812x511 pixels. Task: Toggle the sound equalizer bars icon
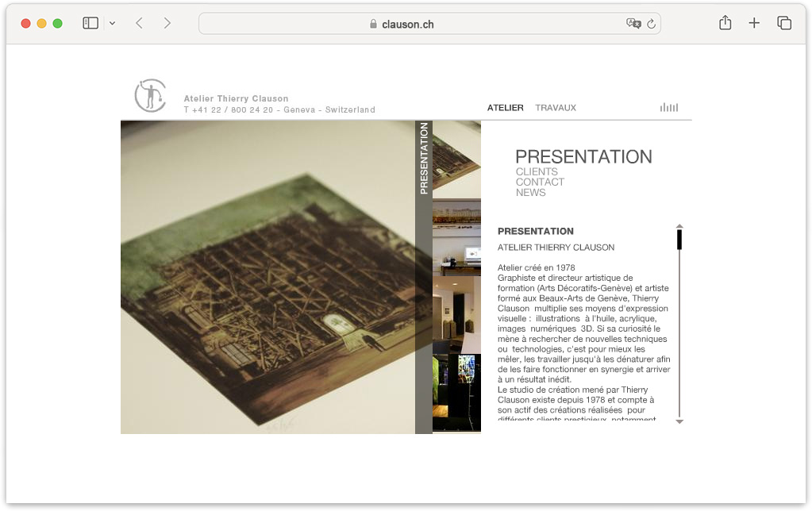click(x=668, y=107)
